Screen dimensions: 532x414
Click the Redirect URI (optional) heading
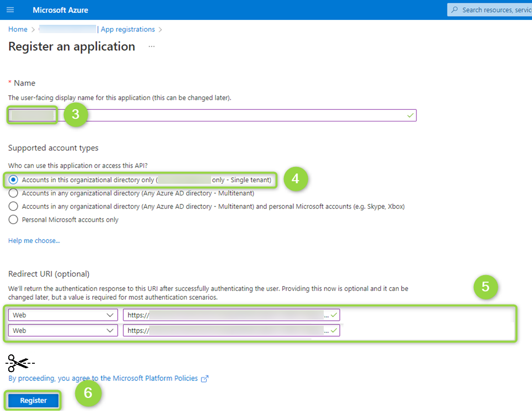point(49,274)
